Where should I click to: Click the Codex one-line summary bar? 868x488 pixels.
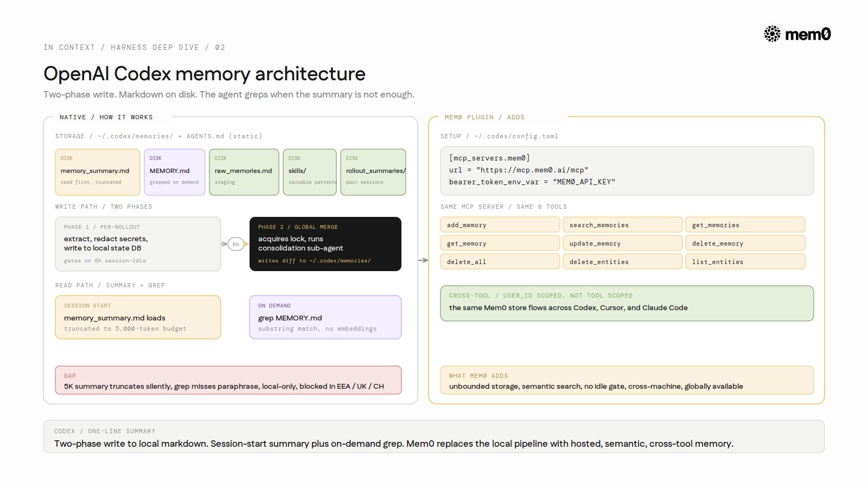[434, 436]
